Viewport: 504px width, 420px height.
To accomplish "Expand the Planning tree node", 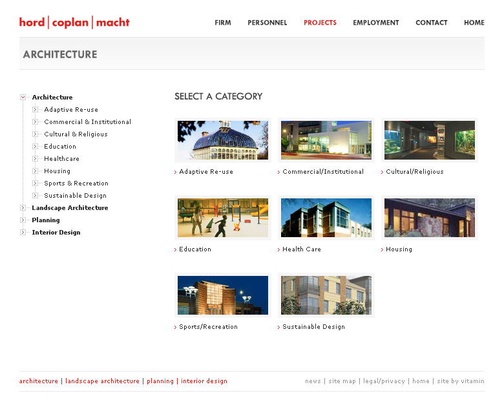I will pyautogui.click(x=23, y=220).
